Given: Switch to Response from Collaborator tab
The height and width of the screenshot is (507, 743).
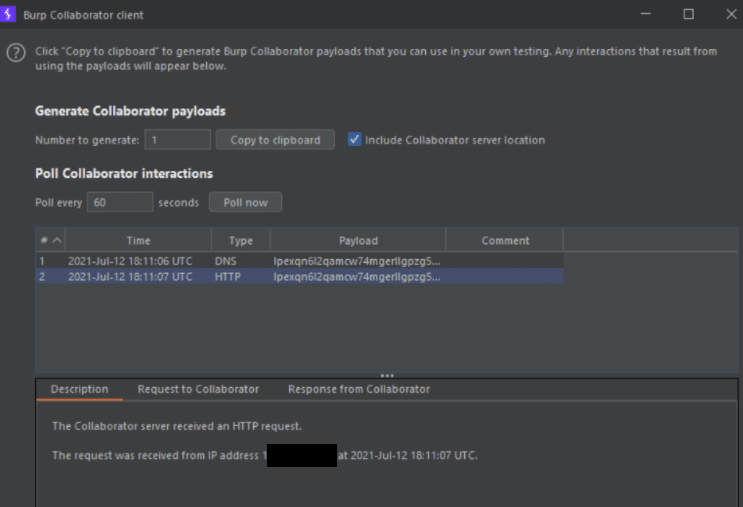Looking at the screenshot, I should point(359,389).
